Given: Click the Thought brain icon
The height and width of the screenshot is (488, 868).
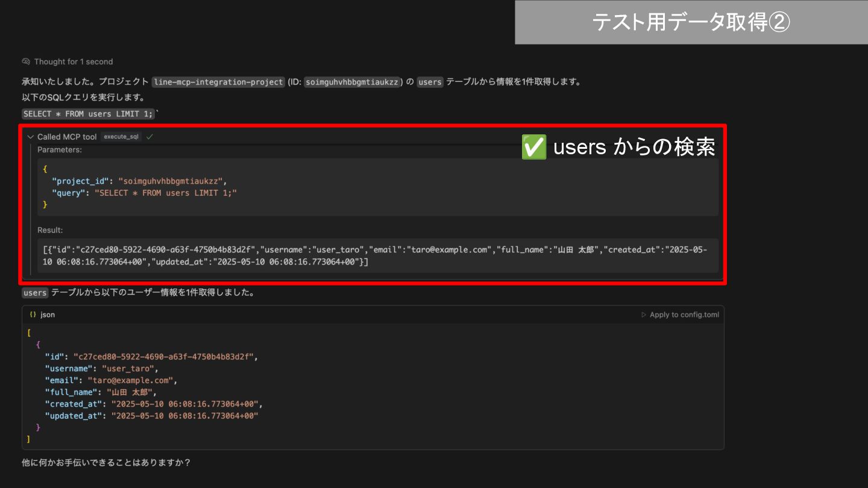Looking at the screenshot, I should click(x=26, y=61).
